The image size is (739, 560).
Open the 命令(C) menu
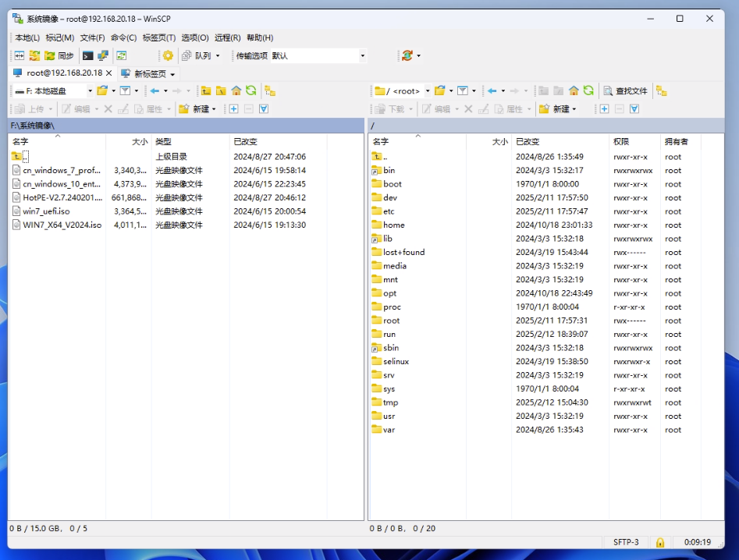tap(123, 37)
